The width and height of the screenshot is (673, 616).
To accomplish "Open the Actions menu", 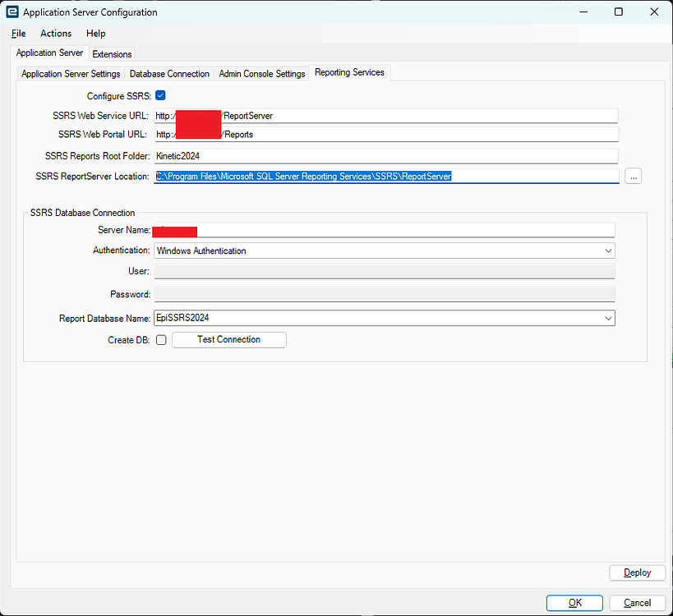I will coord(55,34).
